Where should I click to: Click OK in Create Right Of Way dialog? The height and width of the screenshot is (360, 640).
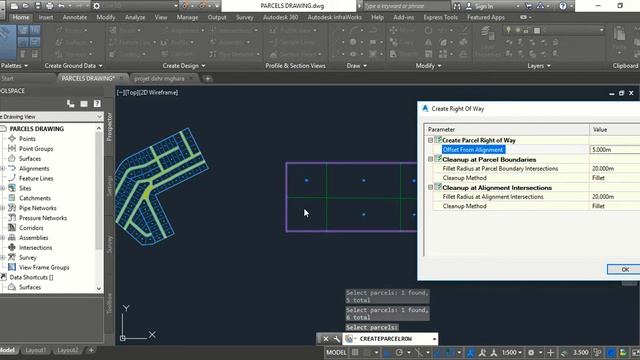click(x=624, y=269)
